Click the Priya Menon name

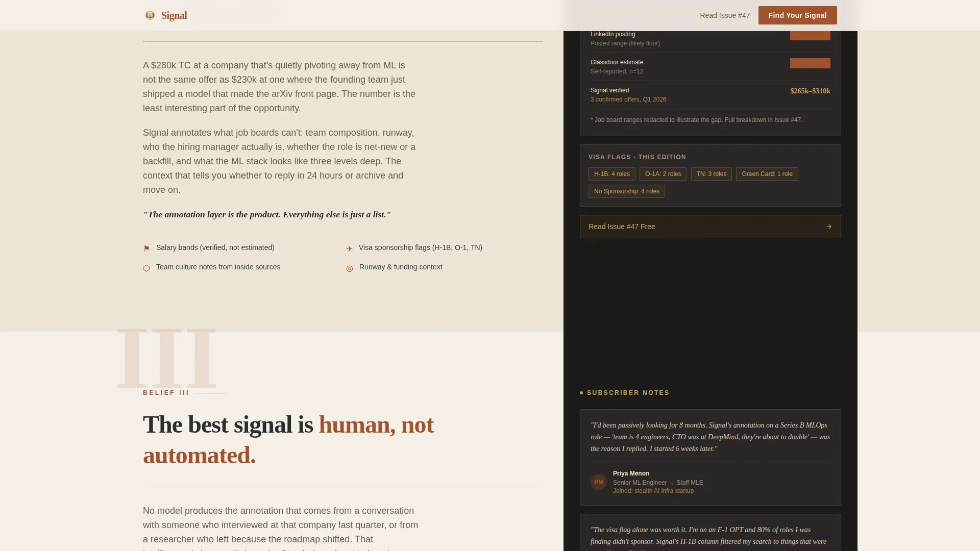tap(631, 473)
